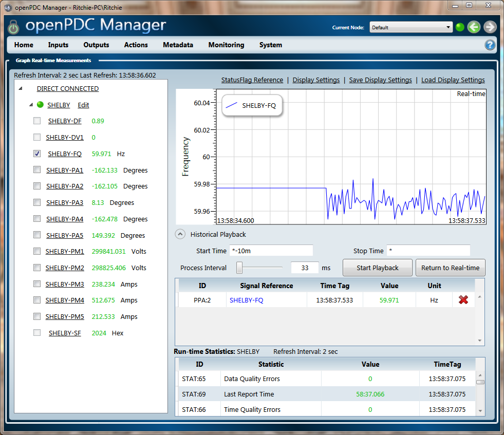This screenshot has height=435, width=504.
Task: Click the Start Playback button
Action: [377, 268]
